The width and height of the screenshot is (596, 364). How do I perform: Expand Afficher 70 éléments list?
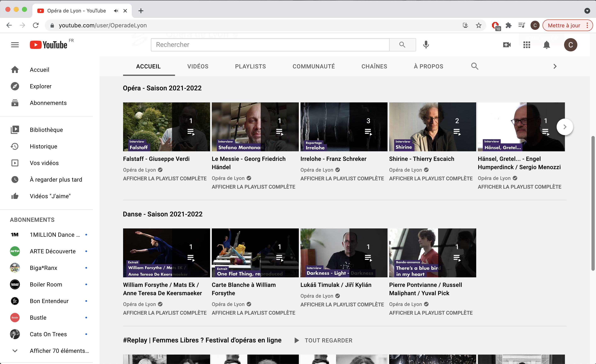coord(46,351)
